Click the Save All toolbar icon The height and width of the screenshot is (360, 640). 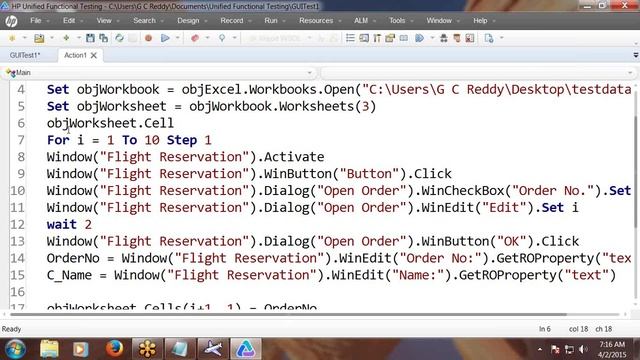point(104,38)
